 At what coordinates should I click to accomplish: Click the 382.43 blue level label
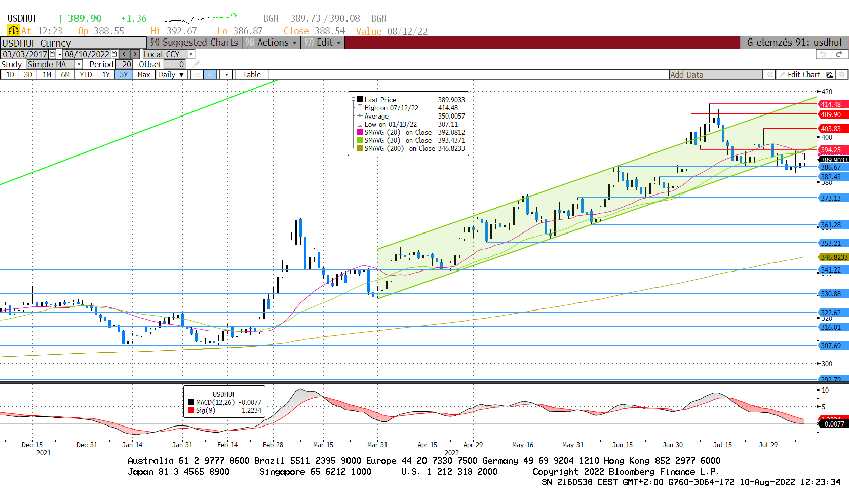833,177
